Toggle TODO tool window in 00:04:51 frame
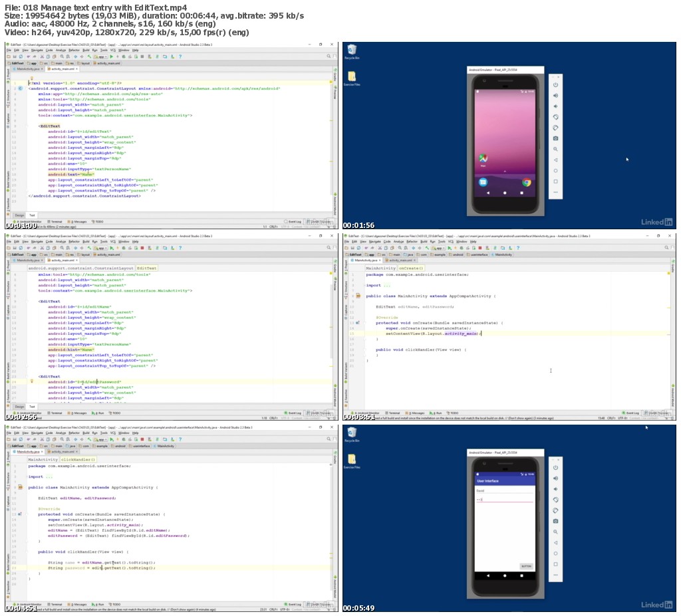 tap(114, 604)
